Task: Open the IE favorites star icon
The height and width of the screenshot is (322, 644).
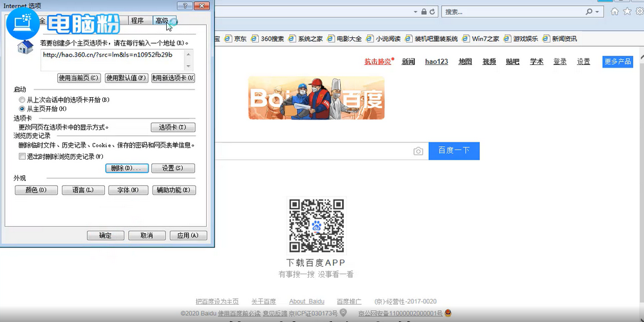Action: [627, 12]
